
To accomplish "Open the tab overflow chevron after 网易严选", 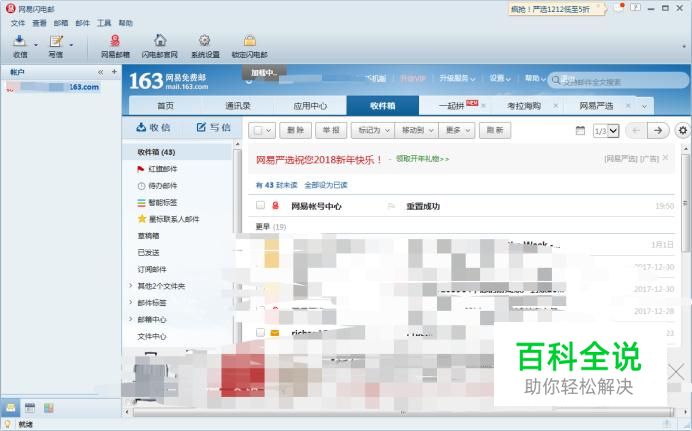I will (x=644, y=106).
